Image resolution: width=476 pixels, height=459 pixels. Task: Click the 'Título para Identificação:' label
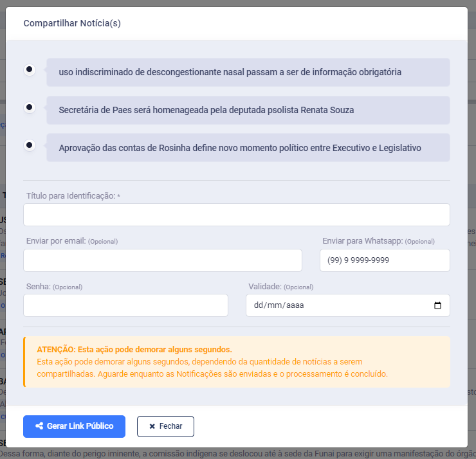click(x=71, y=196)
